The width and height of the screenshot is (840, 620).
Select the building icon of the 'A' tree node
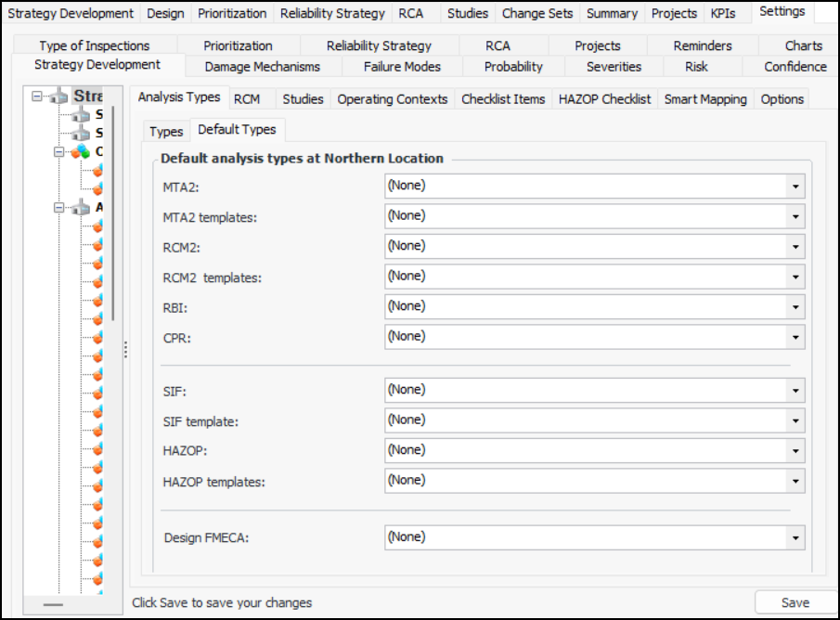(x=82, y=207)
